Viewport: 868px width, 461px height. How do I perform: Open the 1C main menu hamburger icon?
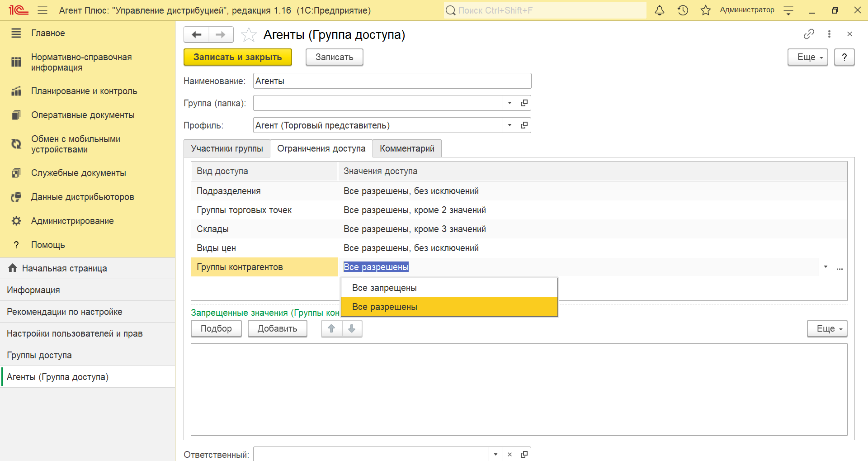[x=42, y=10]
